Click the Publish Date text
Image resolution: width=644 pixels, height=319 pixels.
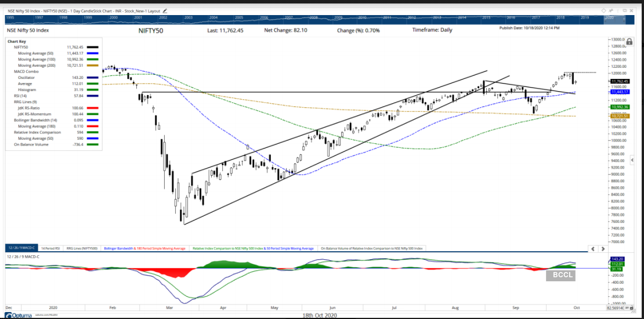529,28
